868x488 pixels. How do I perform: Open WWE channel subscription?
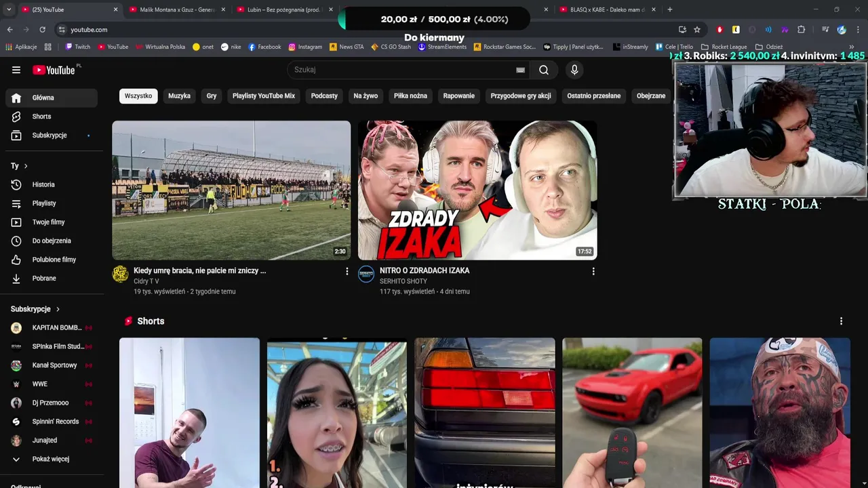pos(52,384)
